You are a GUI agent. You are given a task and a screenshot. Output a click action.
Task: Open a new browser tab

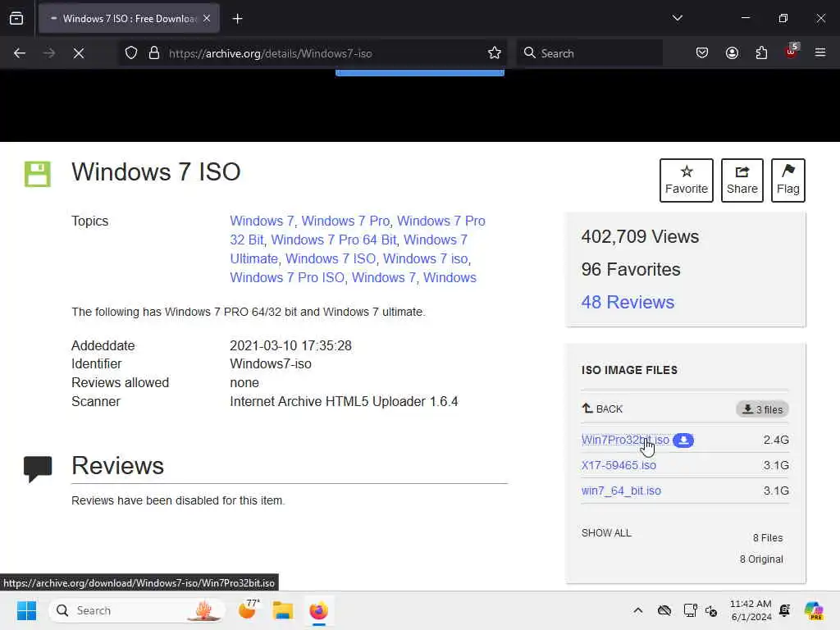pos(237,19)
